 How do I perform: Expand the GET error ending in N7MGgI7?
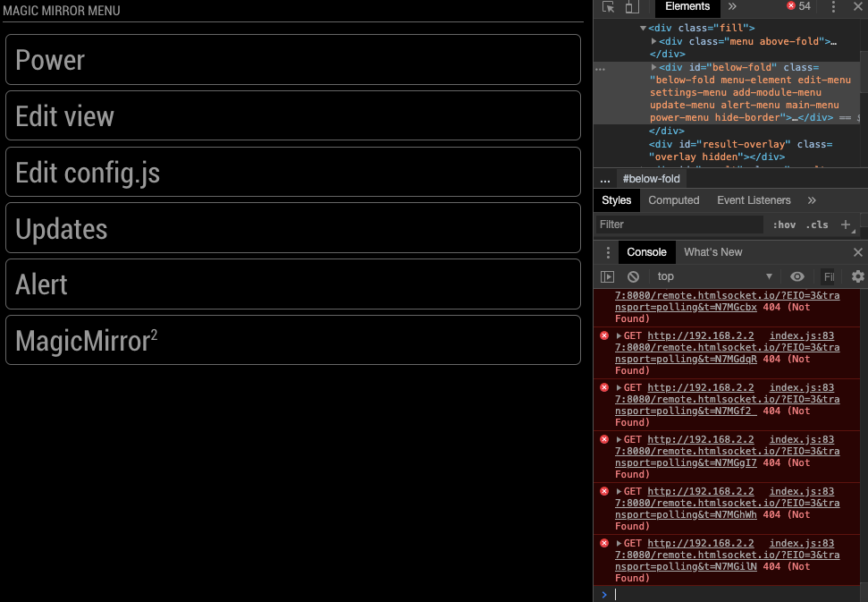pyautogui.click(x=619, y=440)
